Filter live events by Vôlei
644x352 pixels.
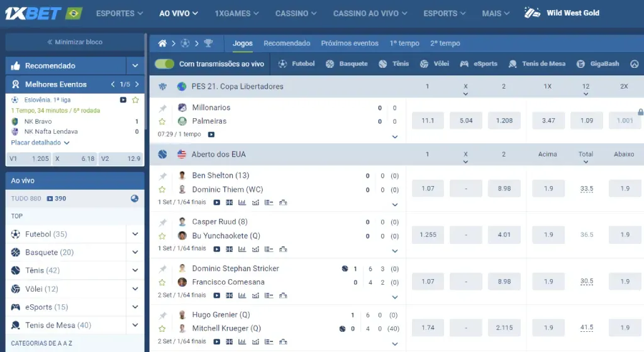tap(434, 63)
